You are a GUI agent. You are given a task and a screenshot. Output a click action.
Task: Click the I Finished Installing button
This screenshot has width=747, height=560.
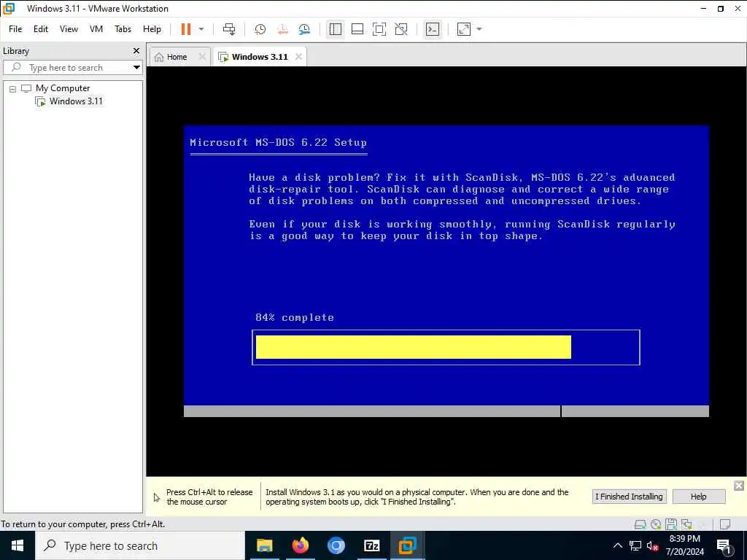(629, 496)
